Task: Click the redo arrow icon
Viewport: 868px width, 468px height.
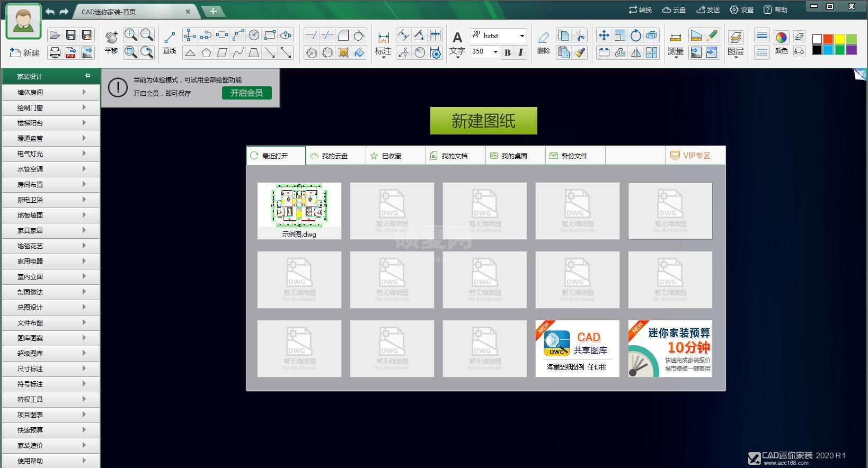Action: tap(64, 11)
